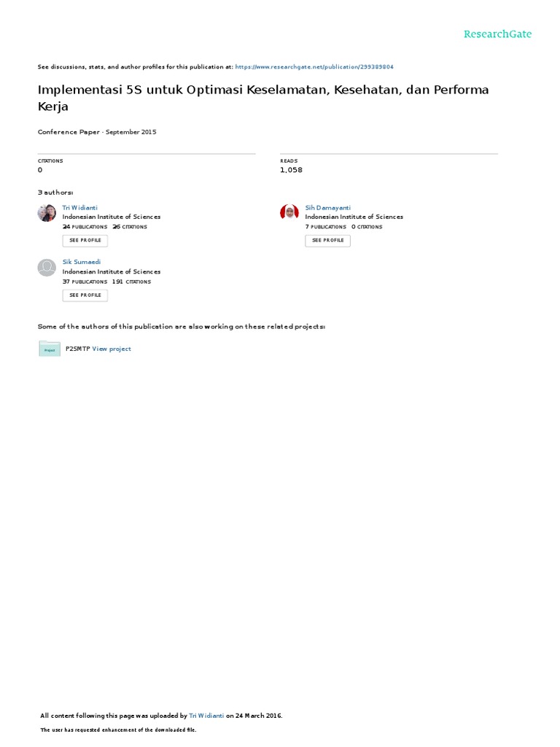
Task: Open Tri Widianti's name in authors list
Action: click(79, 208)
